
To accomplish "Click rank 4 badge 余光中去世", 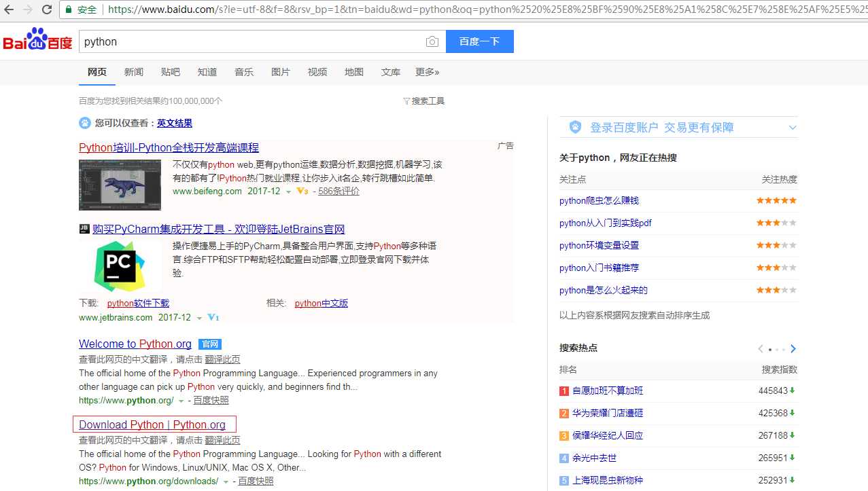I will [x=563, y=458].
